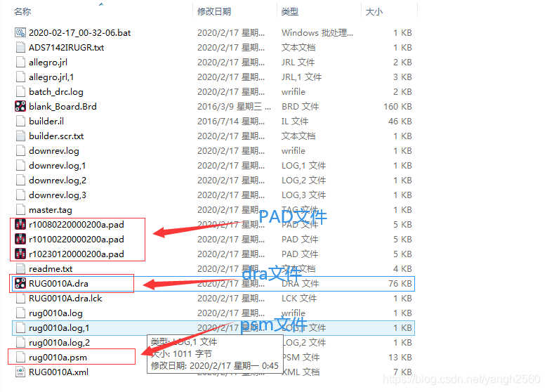The width and height of the screenshot is (547, 392).
Task: Select the readme.txt file icon
Action: (x=20, y=269)
